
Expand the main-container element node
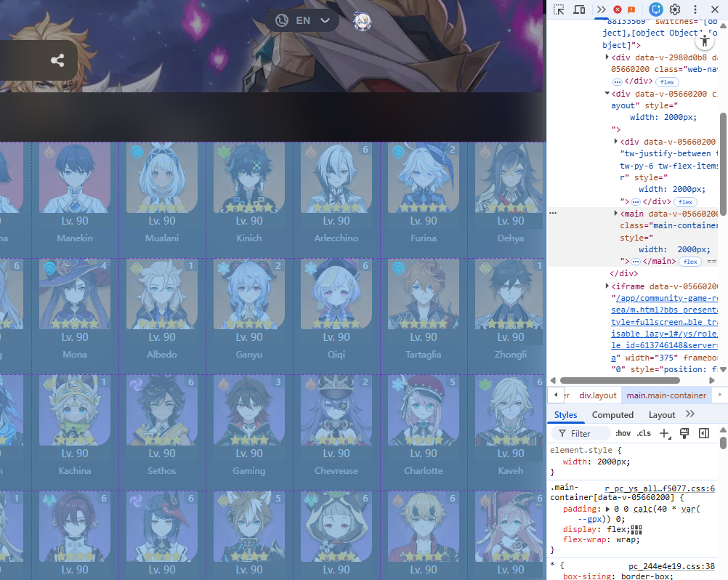click(615, 213)
